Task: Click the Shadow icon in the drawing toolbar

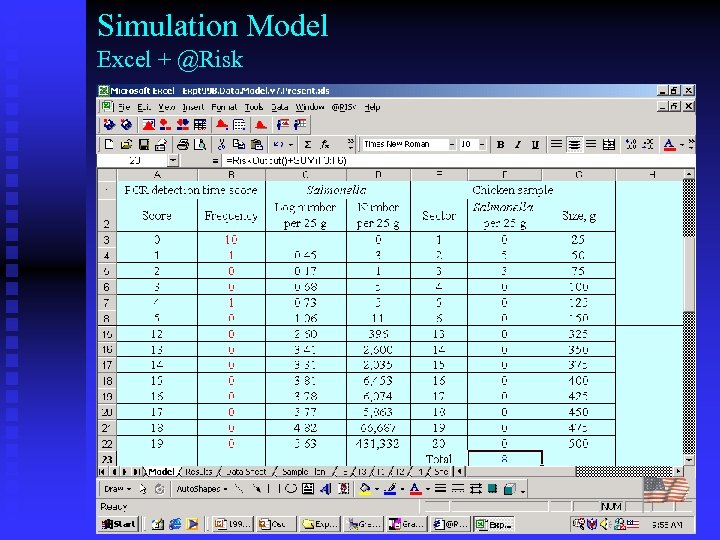Action: point(492,489)
